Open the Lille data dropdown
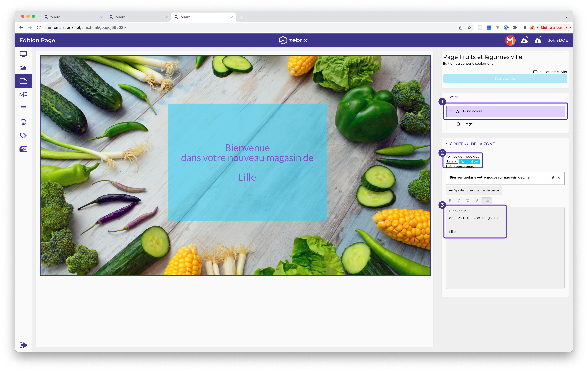The image size is (588, 372). [x=452, y=162]
